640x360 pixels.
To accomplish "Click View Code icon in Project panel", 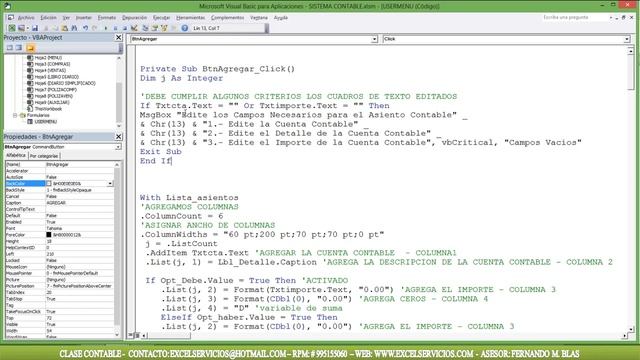I will click(x=9, y=48).
